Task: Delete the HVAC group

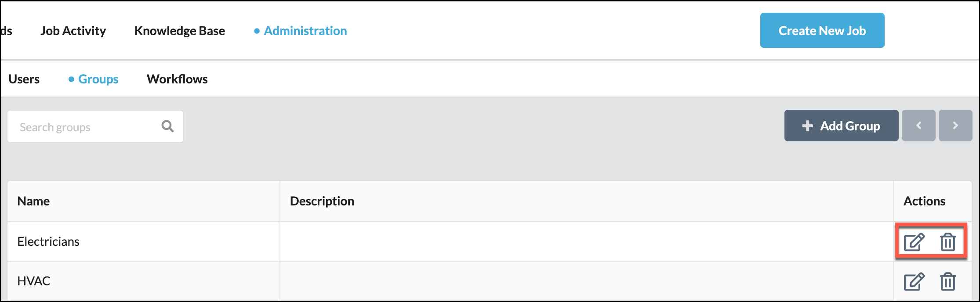Action: (947, 281)
